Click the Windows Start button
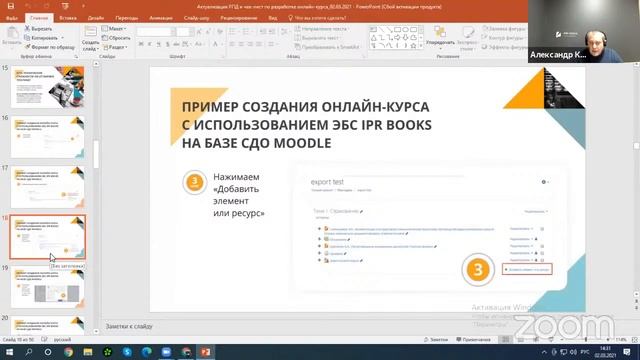This screenshot has height=360, width=640. (9, 352)
